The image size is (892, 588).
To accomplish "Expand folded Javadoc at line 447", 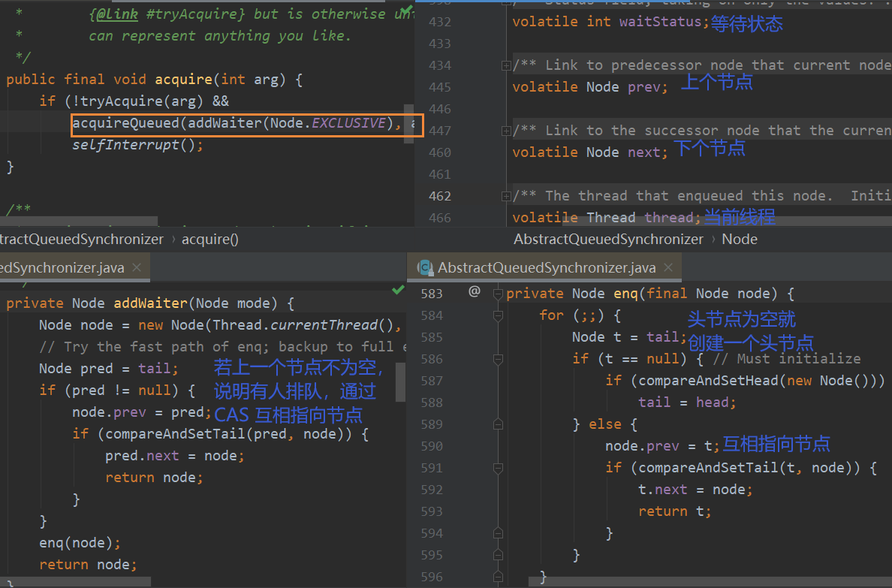I will pos(505,131).
